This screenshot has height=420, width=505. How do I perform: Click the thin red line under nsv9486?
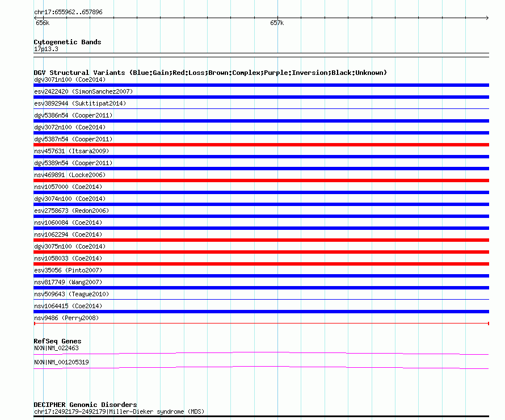[x=261, y=324]
